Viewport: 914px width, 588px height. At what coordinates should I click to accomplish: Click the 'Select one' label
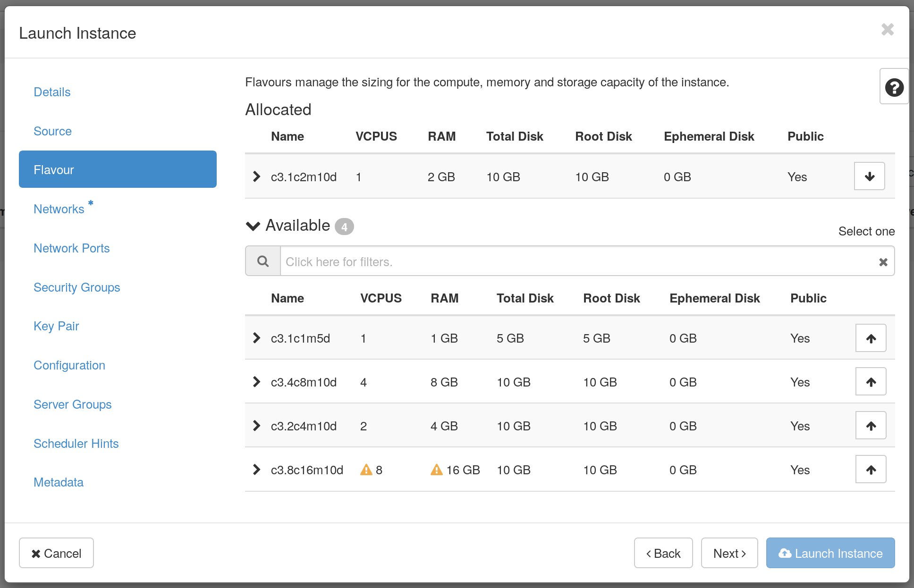tap(866, 231)
